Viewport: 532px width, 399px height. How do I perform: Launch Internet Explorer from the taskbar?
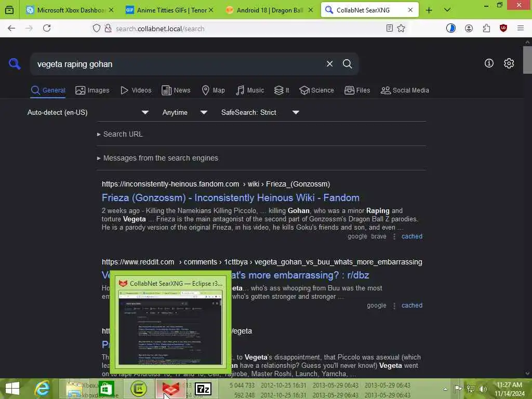[42, 389]
